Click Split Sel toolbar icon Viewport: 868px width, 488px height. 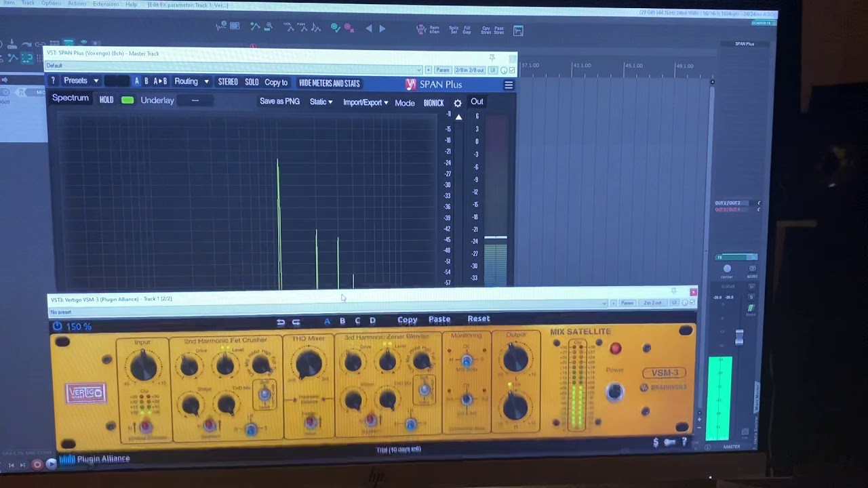[454, 30]
